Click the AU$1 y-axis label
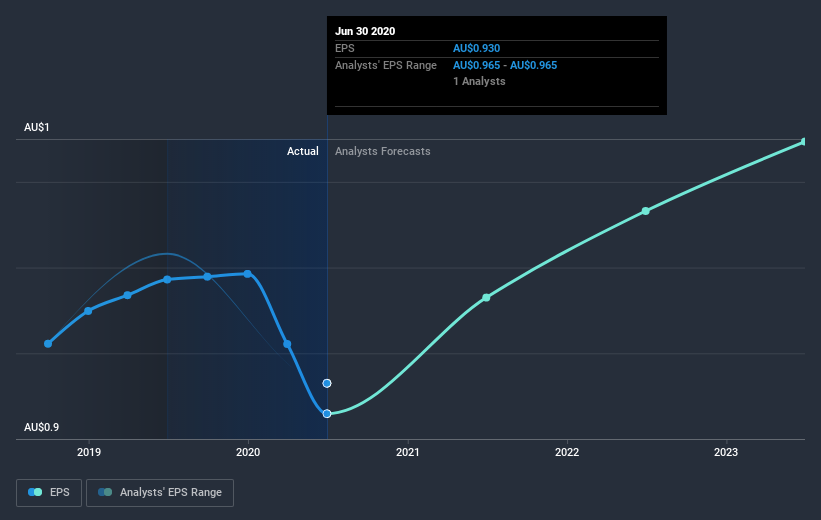Image resolution: width=821 pixels, height=520 pixels. 37,127
